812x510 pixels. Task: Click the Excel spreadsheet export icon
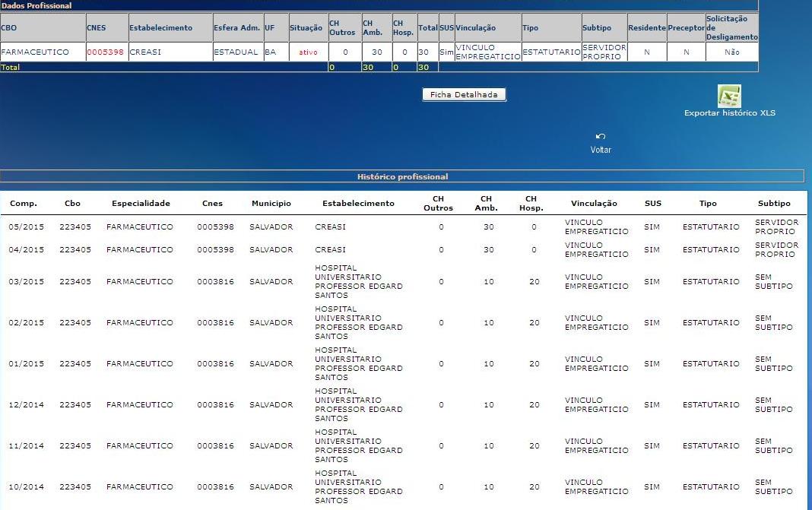(728, 97)
